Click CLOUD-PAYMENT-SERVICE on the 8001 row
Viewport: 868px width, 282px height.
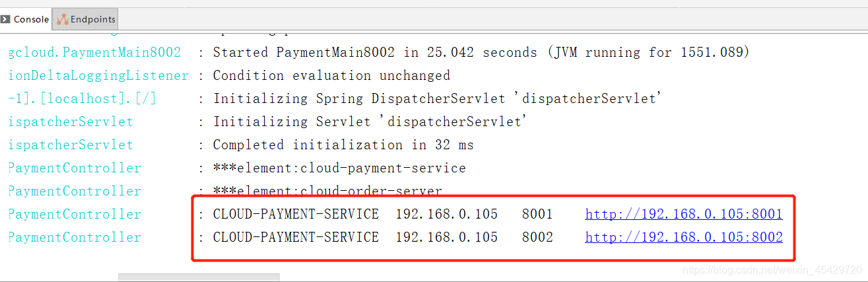tap(296, 214)
